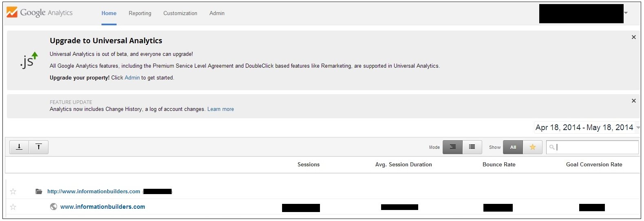Switch to hierarchical tree mode
This screenshot has width=644, height=221.
tap(452, 147)
